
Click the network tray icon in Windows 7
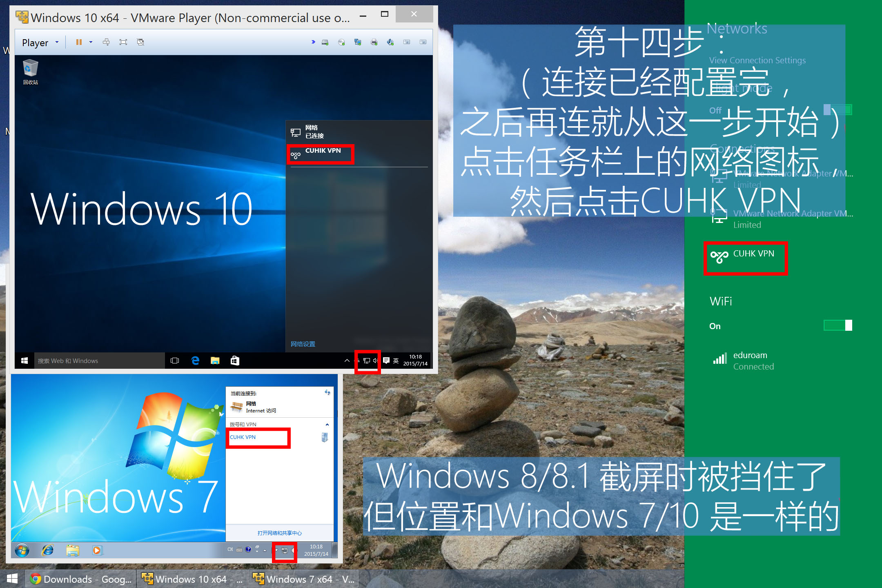pyautogui.click(x=285, y=550)
